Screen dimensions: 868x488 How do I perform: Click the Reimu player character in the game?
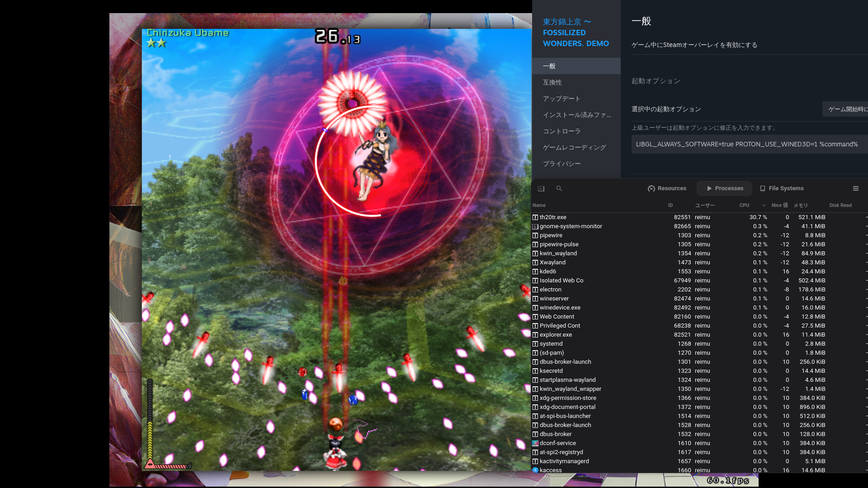tap(335, 451)
